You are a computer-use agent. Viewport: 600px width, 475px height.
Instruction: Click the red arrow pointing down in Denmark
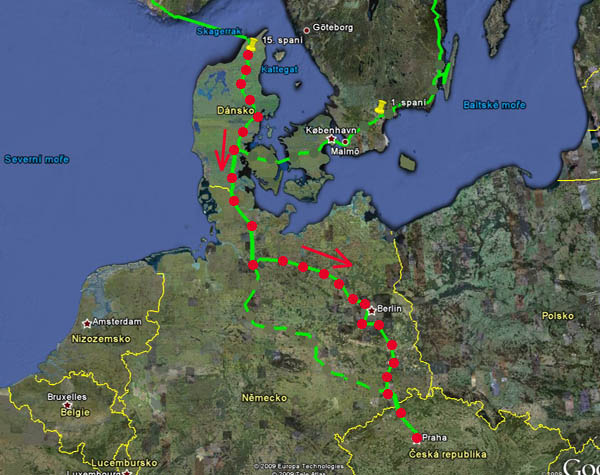tap(222, 150)
